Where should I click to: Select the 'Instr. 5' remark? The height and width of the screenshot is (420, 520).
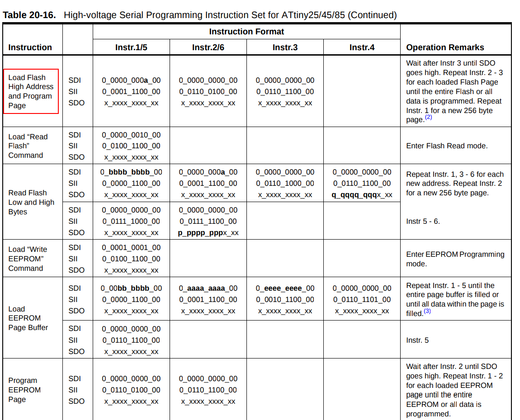click(417, 340)
